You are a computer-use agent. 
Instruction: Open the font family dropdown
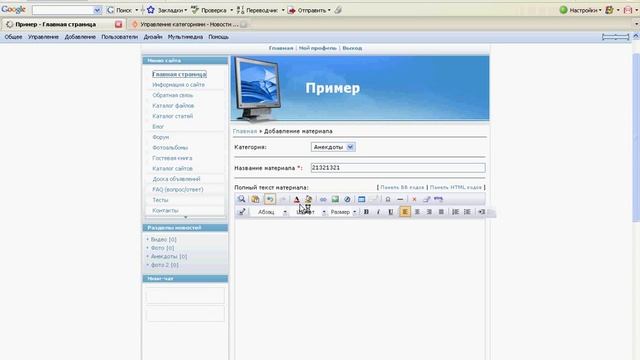[x=310, y=212]
